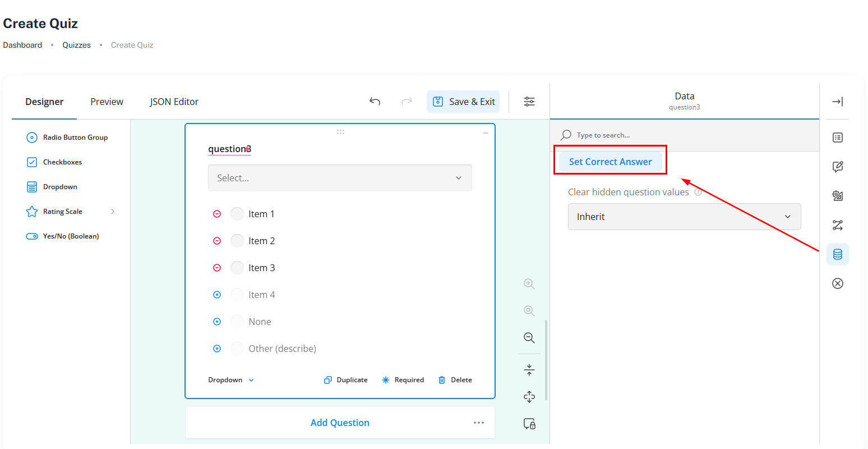Switch to the Preview tab

107,102
